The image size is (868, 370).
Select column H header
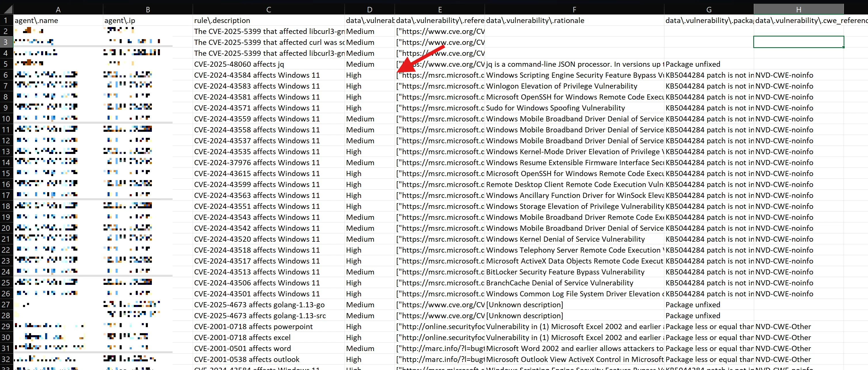tap(799, 9)
